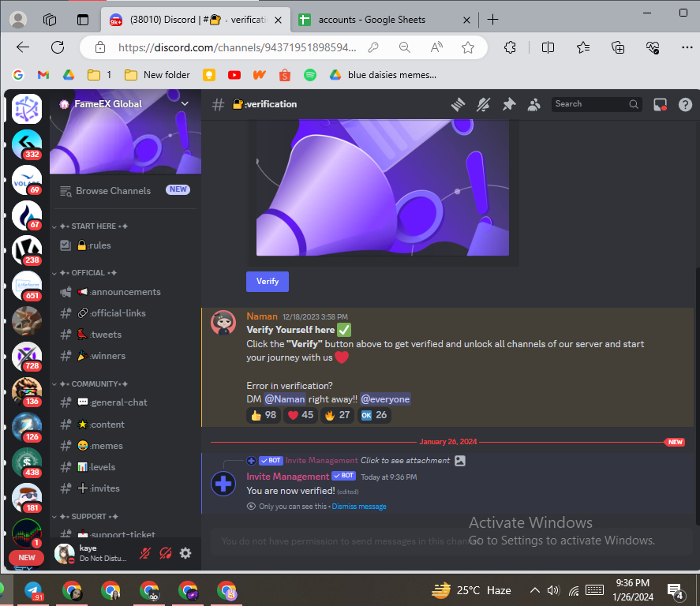The height and width of the screenshot is (606, 700).
Task: Toggle fire reaction with 27
Action: coord(337,415)
